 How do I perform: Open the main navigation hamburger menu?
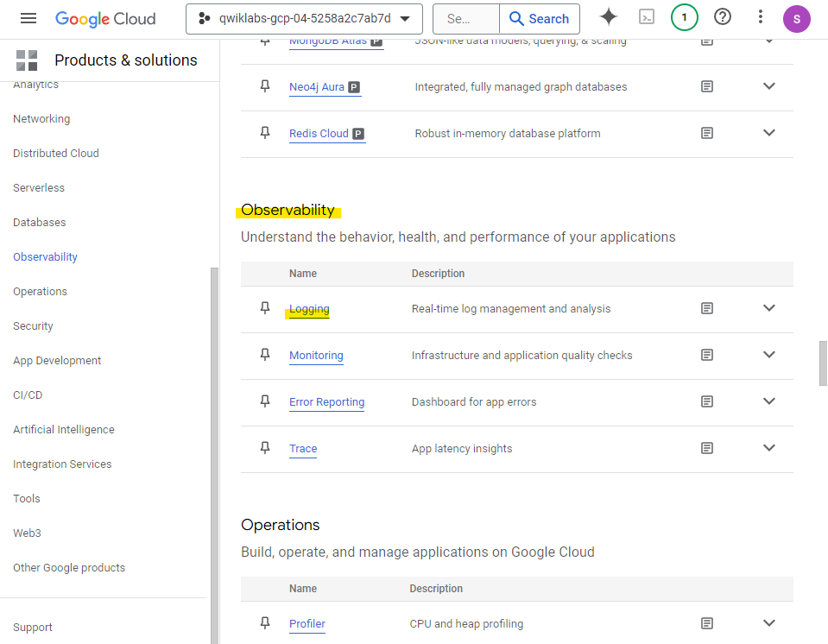pyautogui.click(x=28, y=18)
